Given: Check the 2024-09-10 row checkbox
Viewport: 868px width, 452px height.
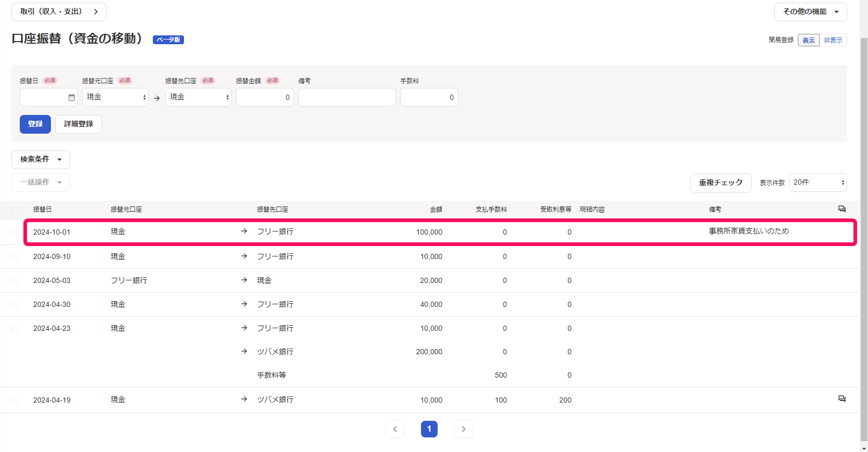Looking at the screenshot, I should (x=15, y=257).
